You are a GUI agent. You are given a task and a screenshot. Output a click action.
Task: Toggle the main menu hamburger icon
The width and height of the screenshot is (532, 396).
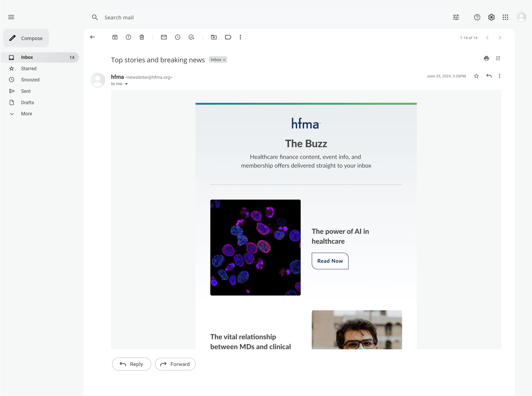point(11,17)
